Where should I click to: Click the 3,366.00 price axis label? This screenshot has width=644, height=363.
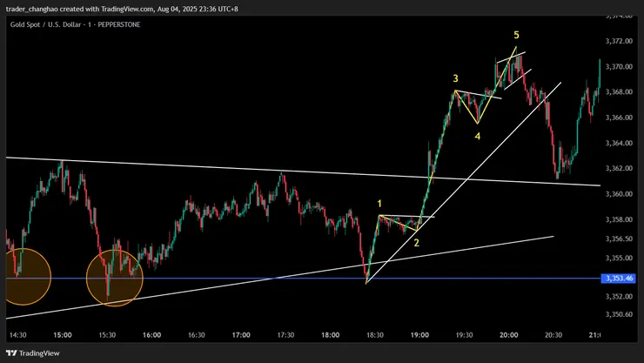pyautogui.click(x=619, y=118)
